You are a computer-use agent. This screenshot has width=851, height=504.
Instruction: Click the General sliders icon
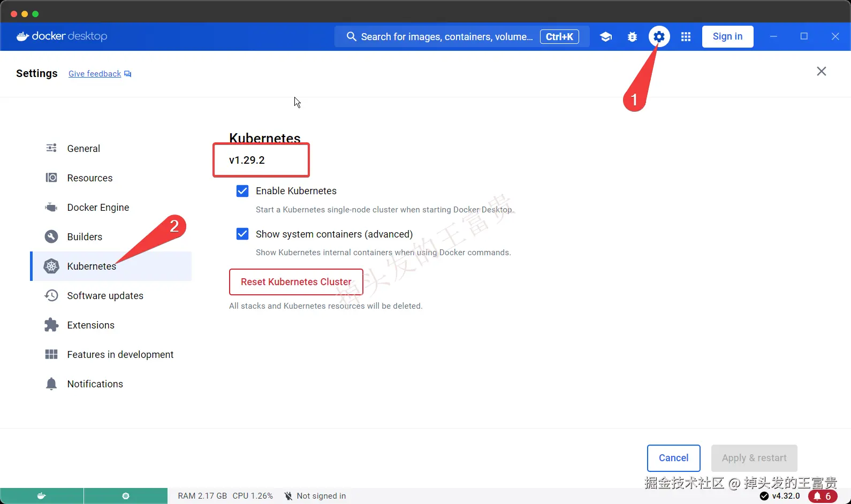[51, 148]
